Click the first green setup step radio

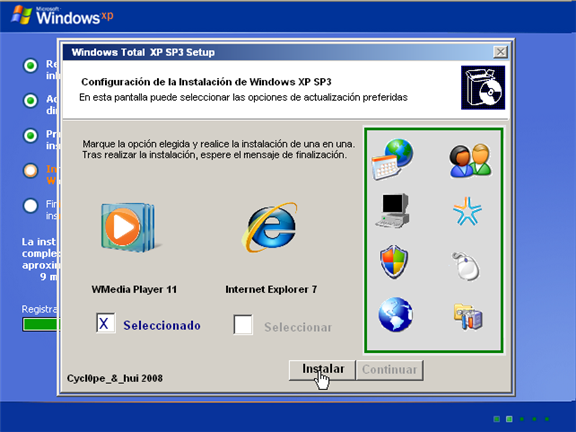[30, 66]
